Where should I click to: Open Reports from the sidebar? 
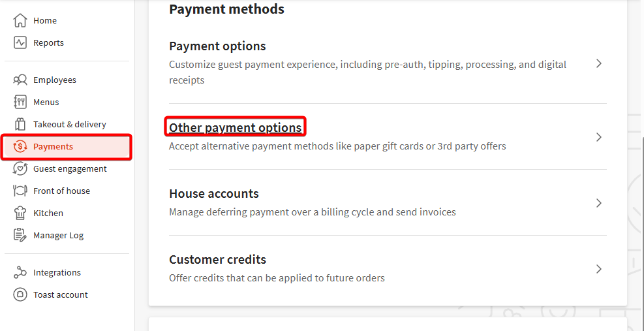[x=48, y=42]
